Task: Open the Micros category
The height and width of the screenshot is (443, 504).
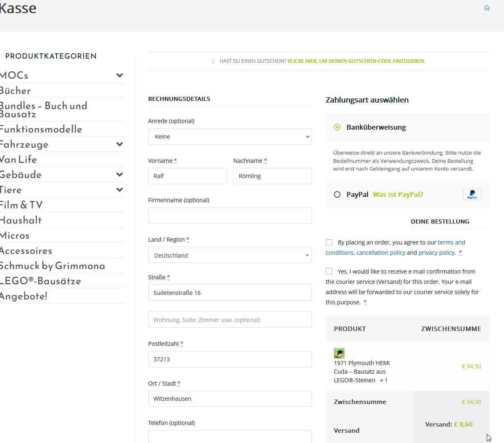Action: (15, 235)
